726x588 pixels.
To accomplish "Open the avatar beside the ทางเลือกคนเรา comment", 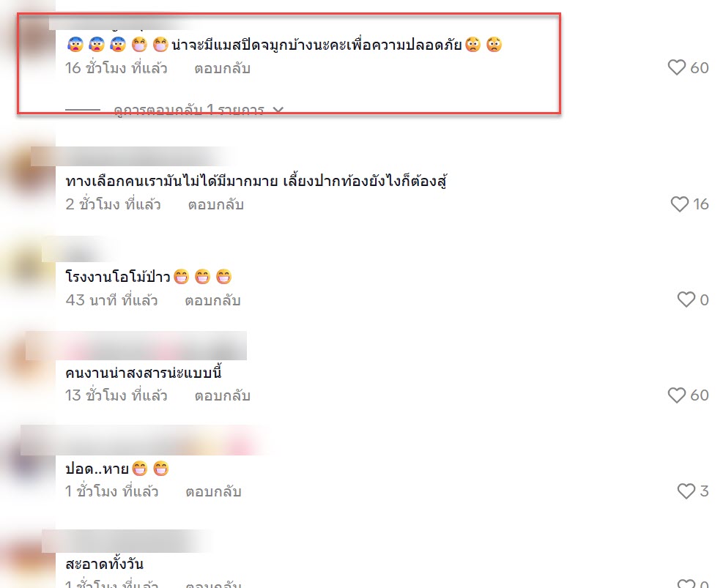I will [28, 175].
